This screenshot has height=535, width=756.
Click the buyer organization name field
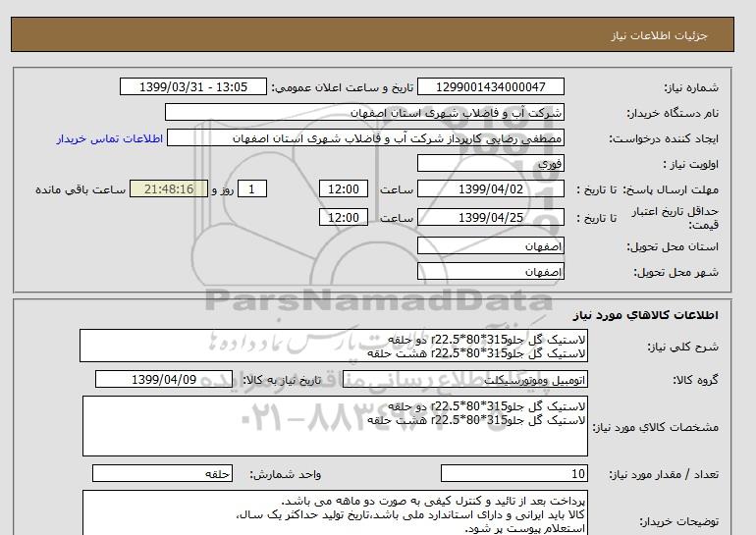tap(364, 112)
